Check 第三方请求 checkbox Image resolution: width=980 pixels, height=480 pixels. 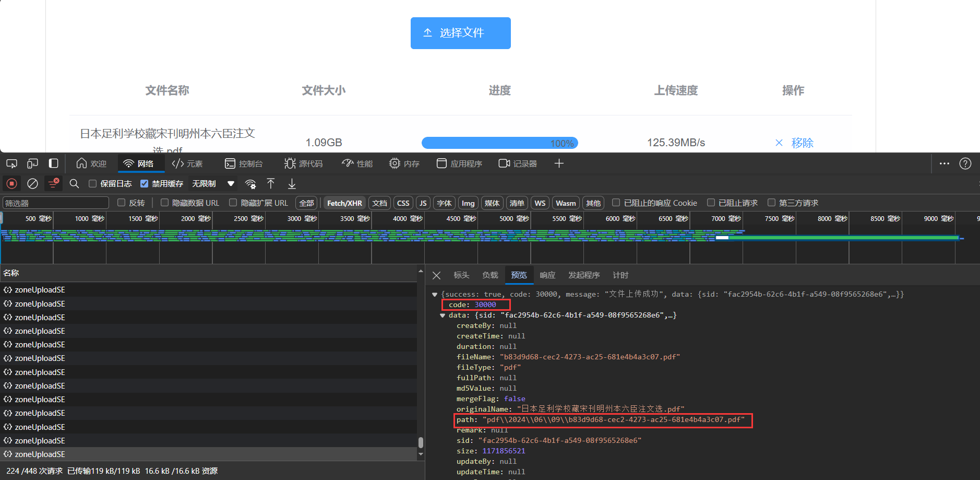[771, 203]
